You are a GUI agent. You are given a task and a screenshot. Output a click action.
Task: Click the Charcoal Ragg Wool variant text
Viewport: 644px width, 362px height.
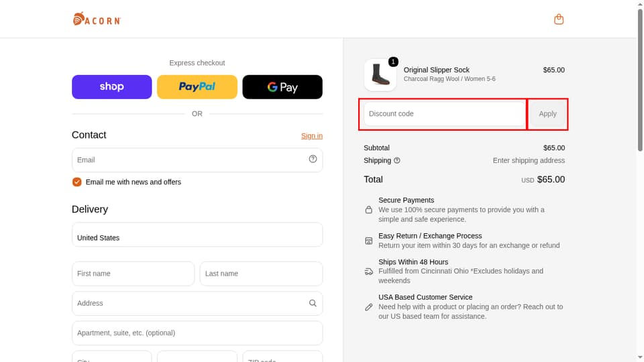[449, 79]
